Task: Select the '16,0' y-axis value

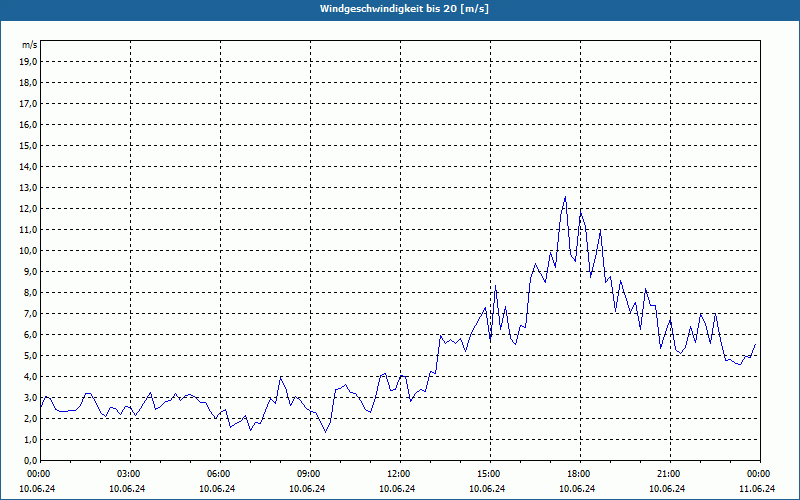Action: point(29,124)
